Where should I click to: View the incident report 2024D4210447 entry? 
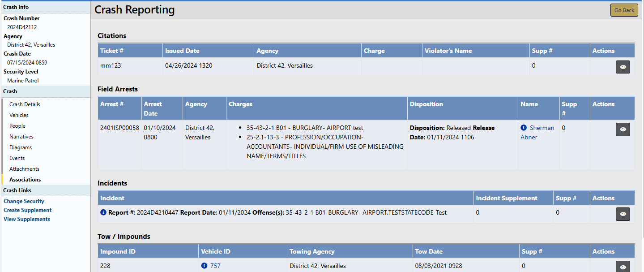(x=623, y=214)
